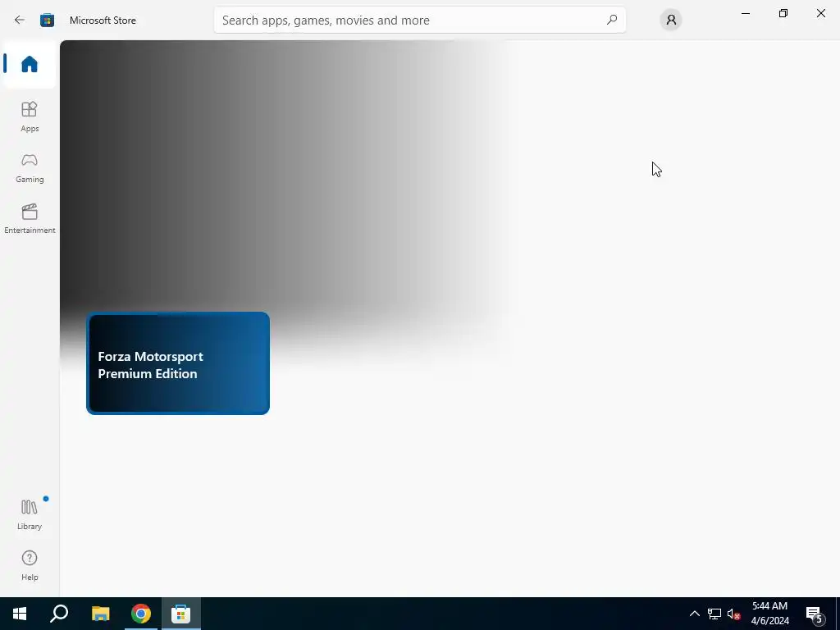The width and height of the screenshot is (840, 630).
Task: Launch Google Chrome from the taskbar
Action: (x=141, y=614)
